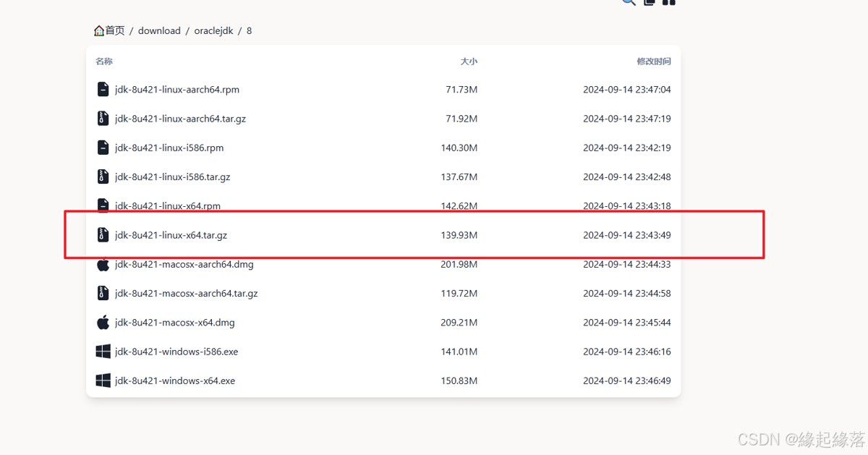Click the home icon in breadcrumb

[99, 30]
